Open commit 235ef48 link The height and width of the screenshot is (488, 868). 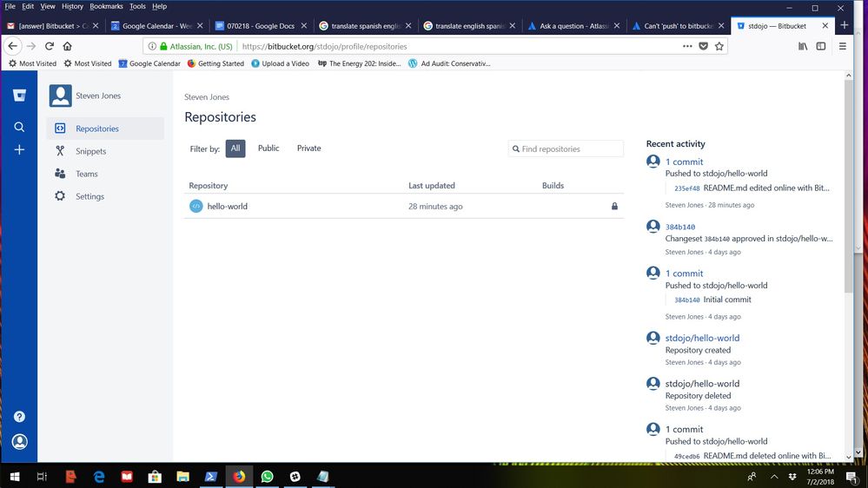click(x=686, y=188)
